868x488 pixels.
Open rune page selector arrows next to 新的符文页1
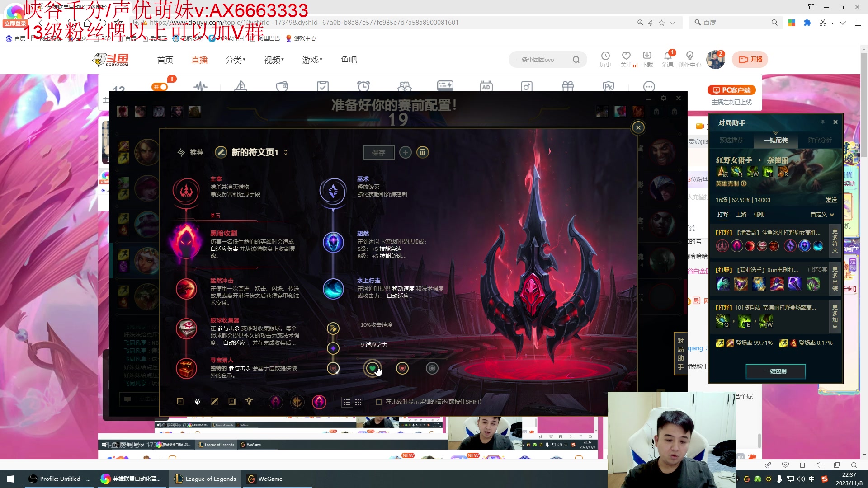point(286,153)
